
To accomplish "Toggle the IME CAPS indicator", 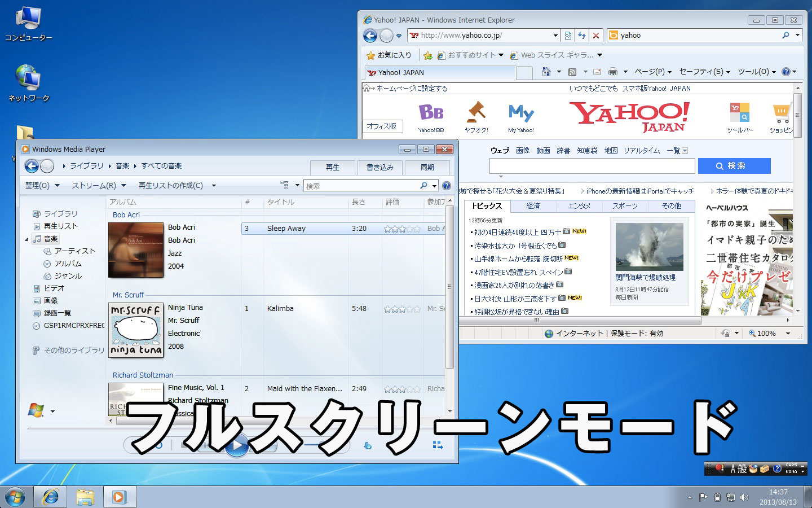I will 792,465.
